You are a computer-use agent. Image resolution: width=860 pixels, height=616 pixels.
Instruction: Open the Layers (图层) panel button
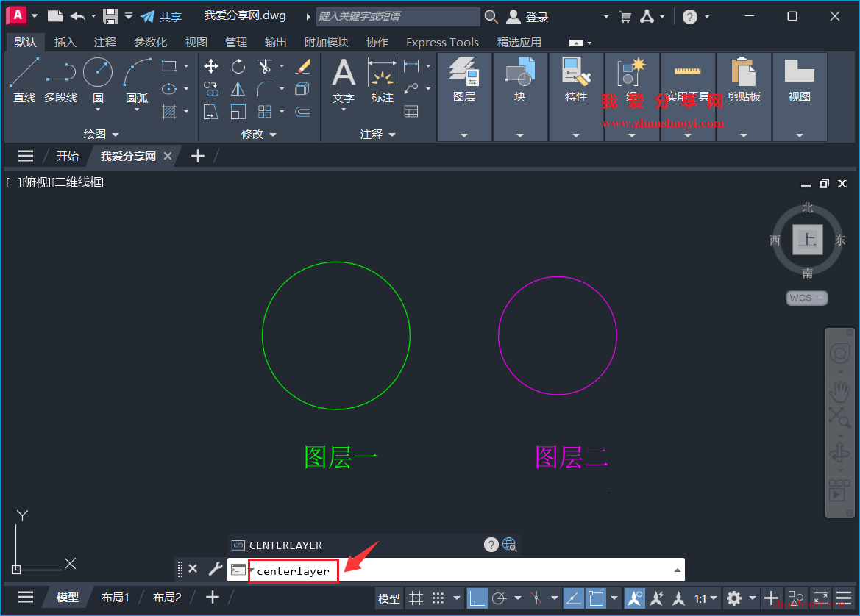click(x=464, y=80)
